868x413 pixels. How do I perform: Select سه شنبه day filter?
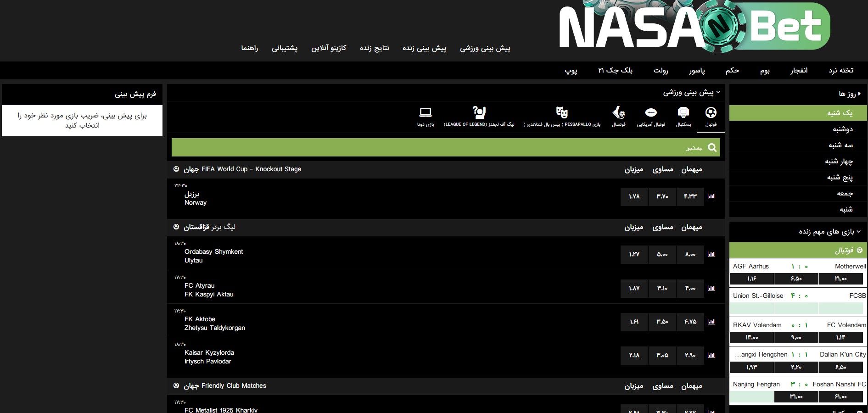click(x=798, y=145)
